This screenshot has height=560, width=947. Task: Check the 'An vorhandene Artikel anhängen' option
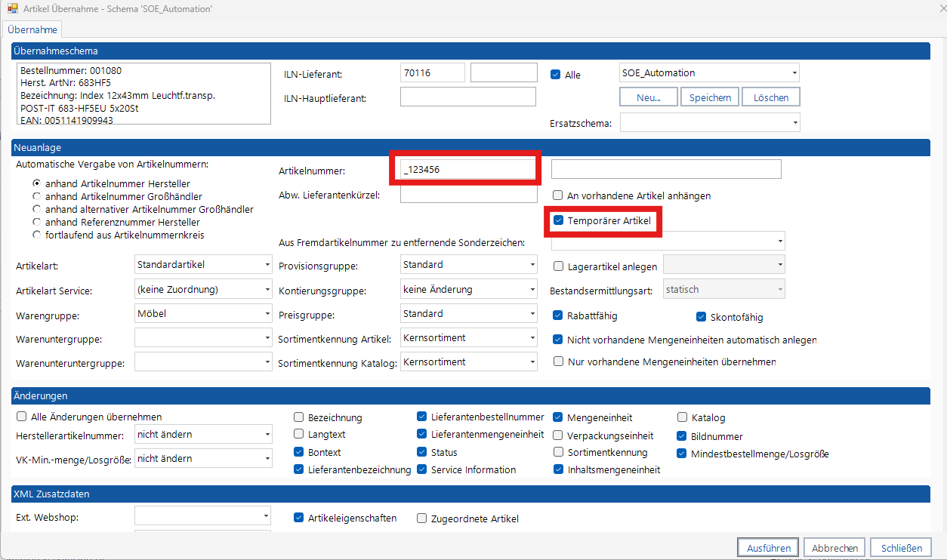point(558,195)
